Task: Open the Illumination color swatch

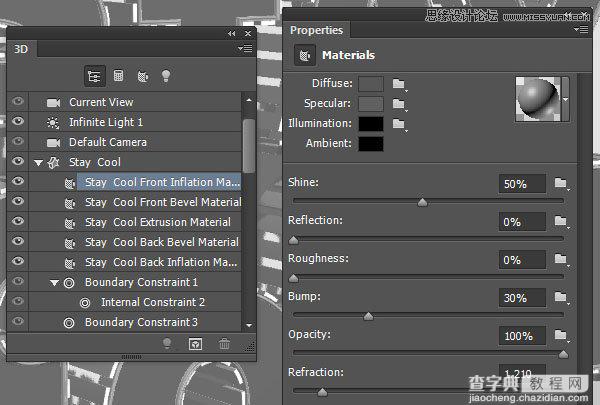Action: (x=370, y=124)
